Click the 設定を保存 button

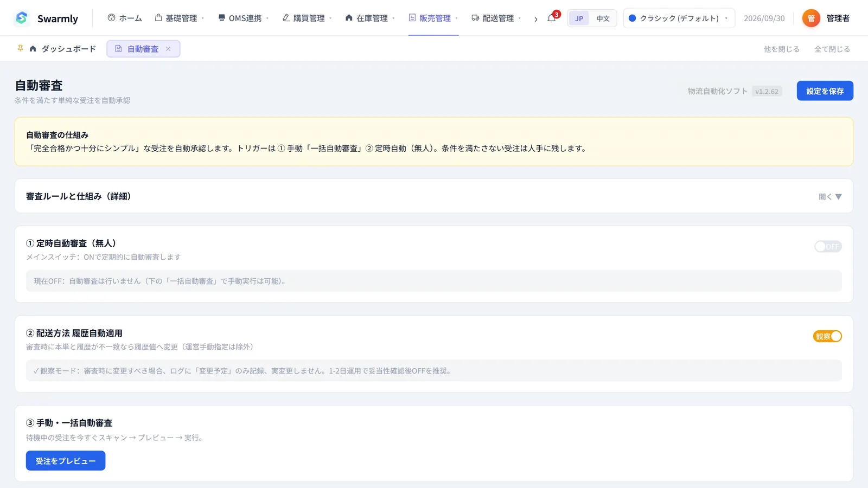click(x=825, y=91)
